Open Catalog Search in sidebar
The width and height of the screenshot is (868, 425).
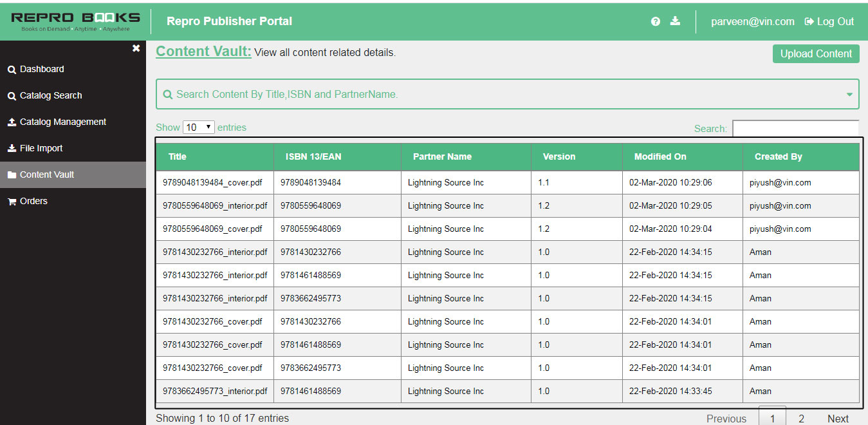51,95
